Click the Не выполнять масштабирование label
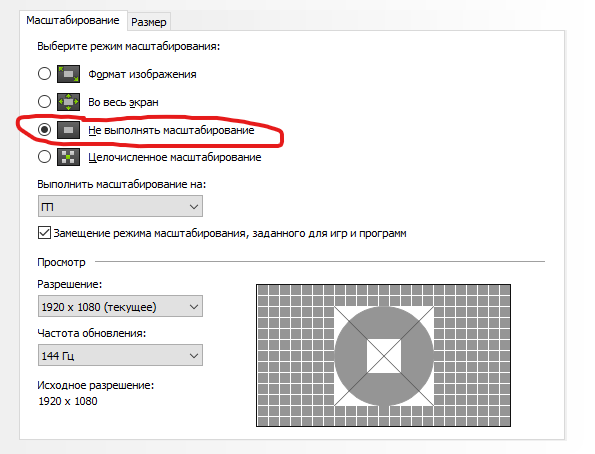Screen dimensions: 595x454 pos(171,130)
